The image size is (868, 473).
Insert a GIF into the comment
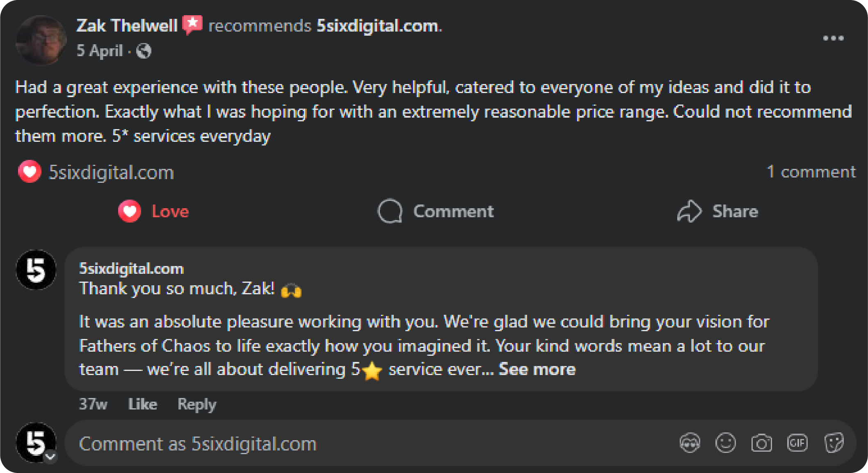[797, 443]
